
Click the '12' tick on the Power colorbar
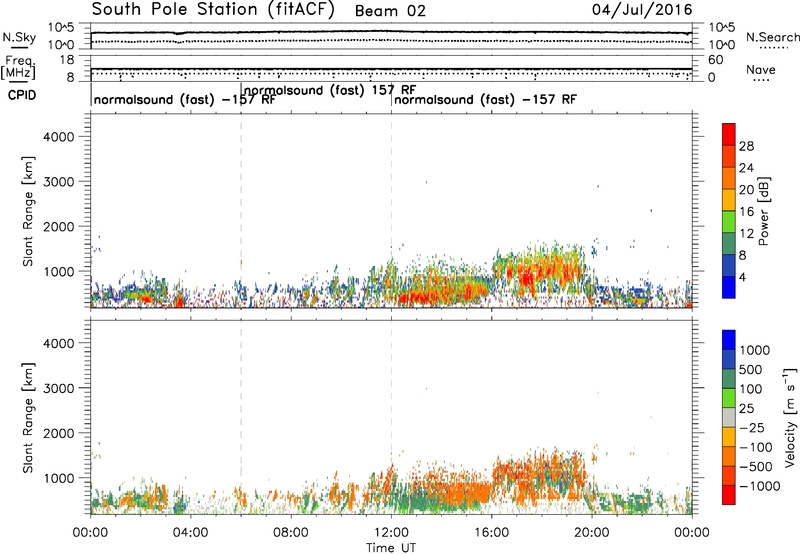[746, 234]
